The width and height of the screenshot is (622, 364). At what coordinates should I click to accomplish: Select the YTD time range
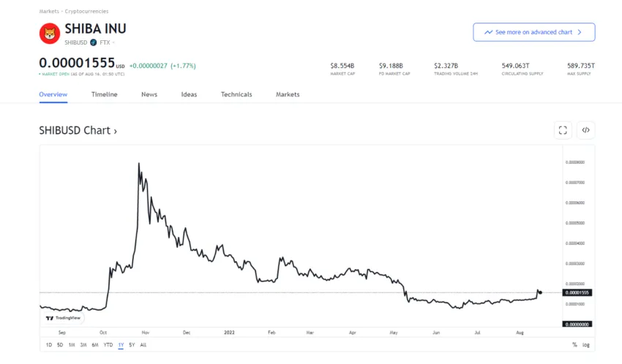108,345
